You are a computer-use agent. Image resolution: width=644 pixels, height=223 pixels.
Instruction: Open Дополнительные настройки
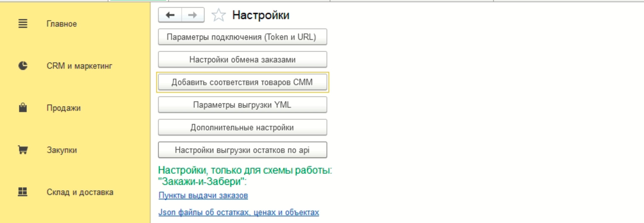point(243,127)
